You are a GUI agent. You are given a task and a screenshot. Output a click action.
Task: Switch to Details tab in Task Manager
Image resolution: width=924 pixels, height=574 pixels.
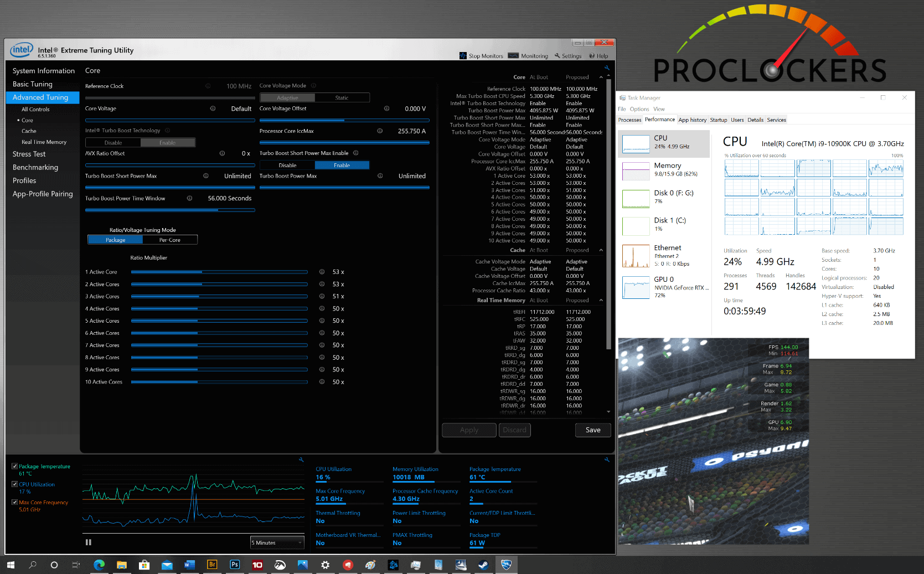click(756, 120)
